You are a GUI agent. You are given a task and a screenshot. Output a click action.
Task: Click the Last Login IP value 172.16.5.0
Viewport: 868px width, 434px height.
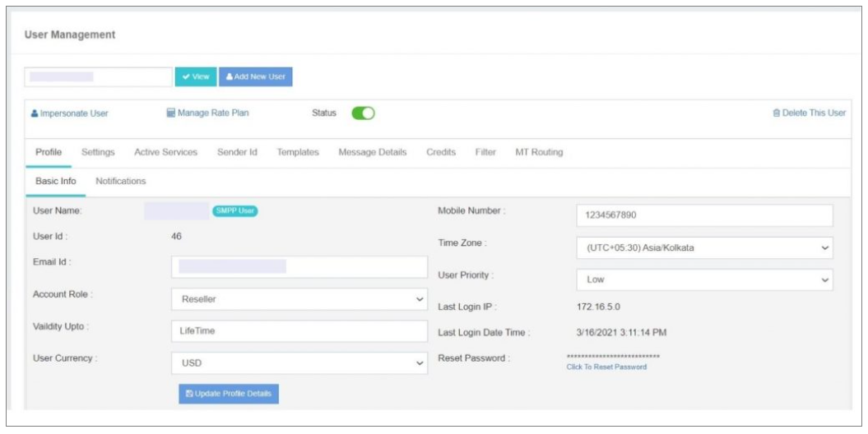pyautogui.click(x=598, y=307)
